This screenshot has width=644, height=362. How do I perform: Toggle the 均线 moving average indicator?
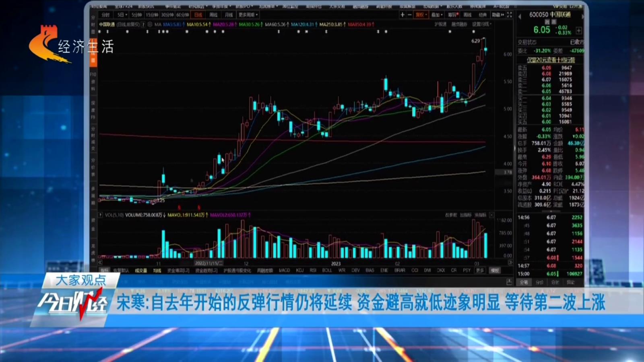[157, 271]
